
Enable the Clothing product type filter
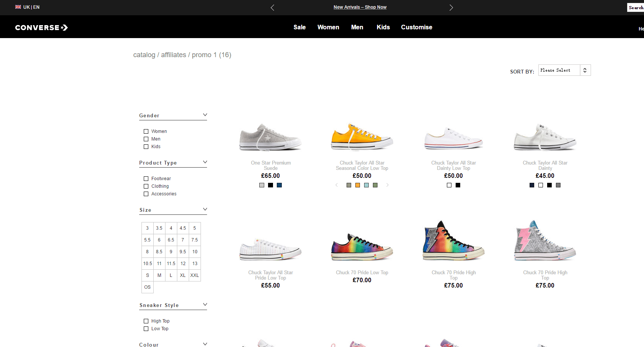146,186
